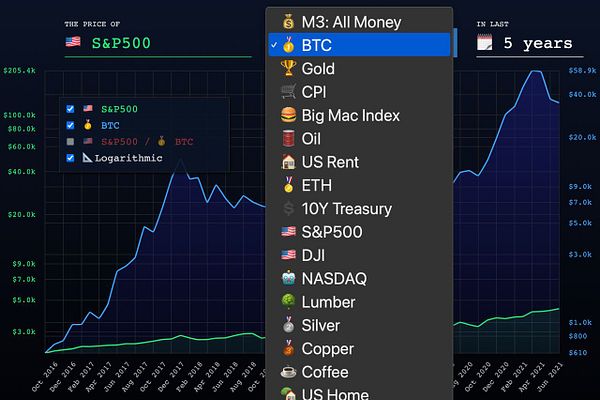This screenshot has height=400, width=600.
Task: Click the $58.9k right axis value
Action: tap(582, 70)
